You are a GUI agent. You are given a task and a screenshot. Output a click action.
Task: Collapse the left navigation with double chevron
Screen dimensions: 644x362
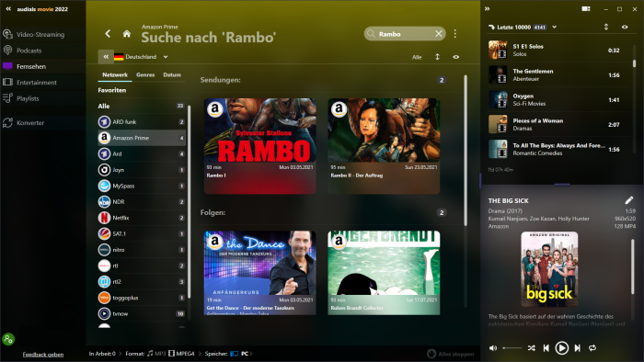pos(8,8)
